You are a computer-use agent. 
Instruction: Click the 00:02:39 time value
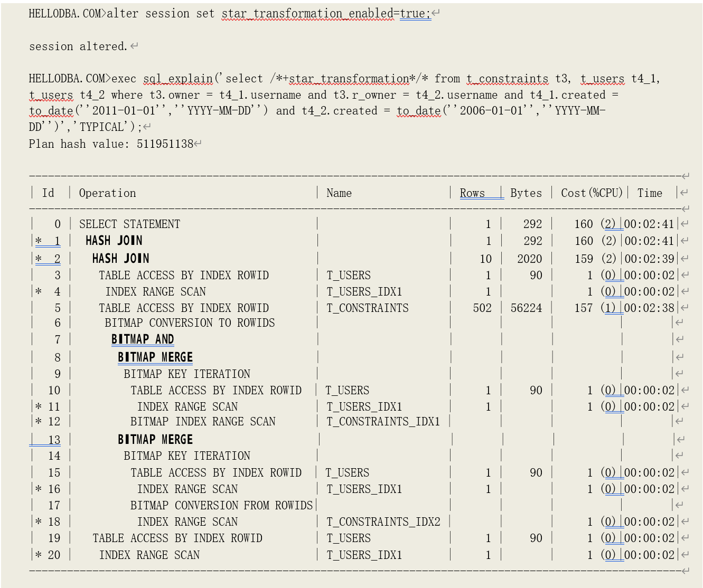click(649, 259)
